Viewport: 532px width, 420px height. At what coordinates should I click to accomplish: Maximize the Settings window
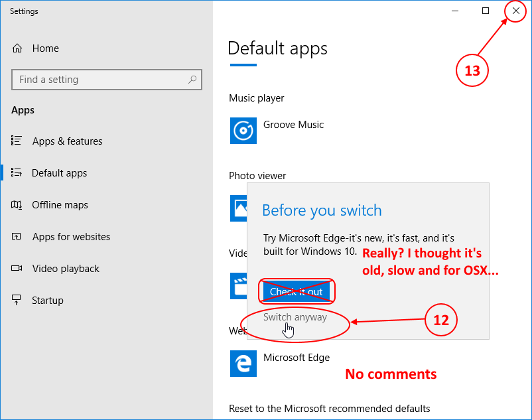click(x=486, y=11)
